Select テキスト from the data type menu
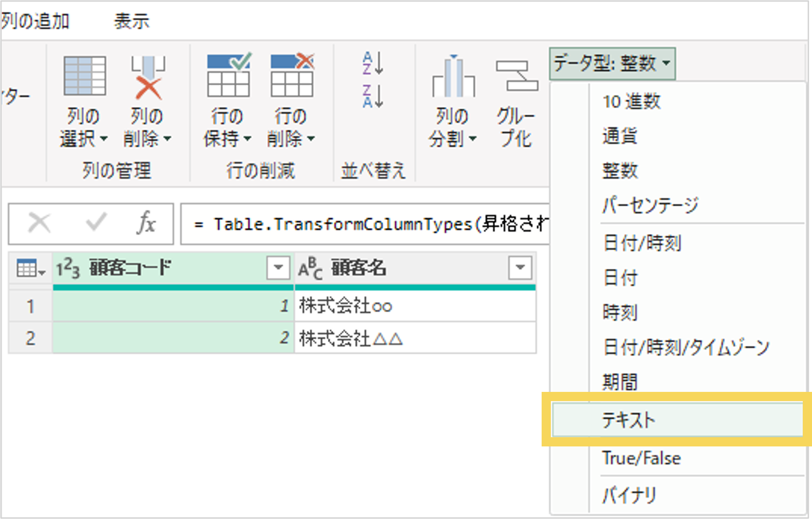812x519 pixels. point(629,420)
